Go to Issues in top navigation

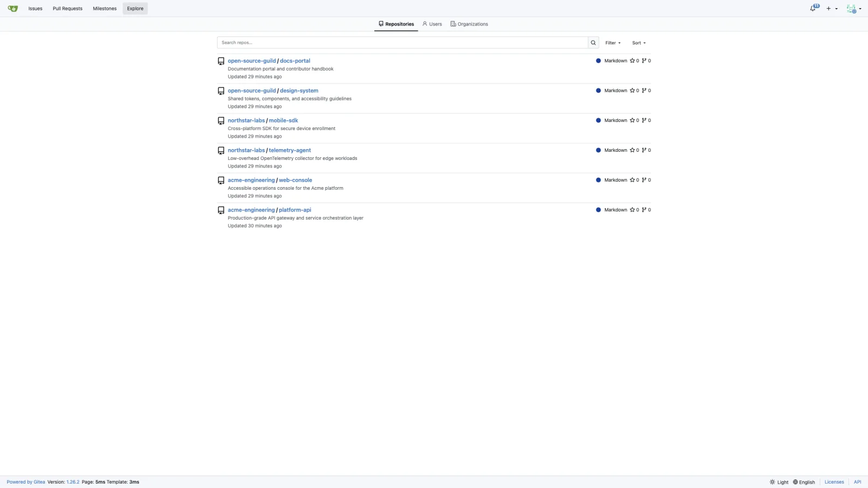(35, 9)
